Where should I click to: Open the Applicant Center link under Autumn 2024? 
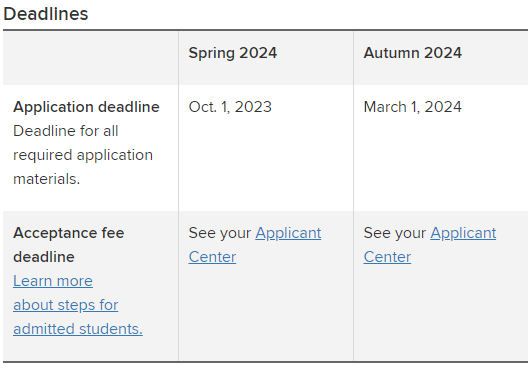pos(463,233)
